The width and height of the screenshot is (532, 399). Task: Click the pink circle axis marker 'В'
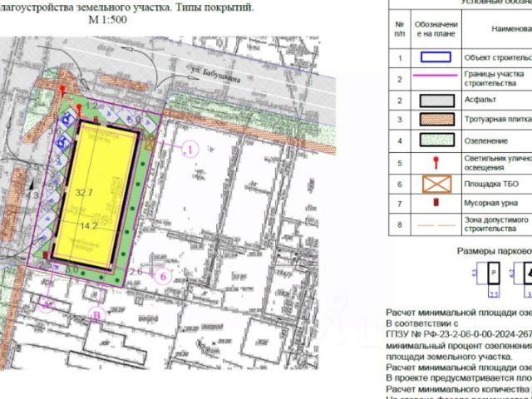(96, 315)
